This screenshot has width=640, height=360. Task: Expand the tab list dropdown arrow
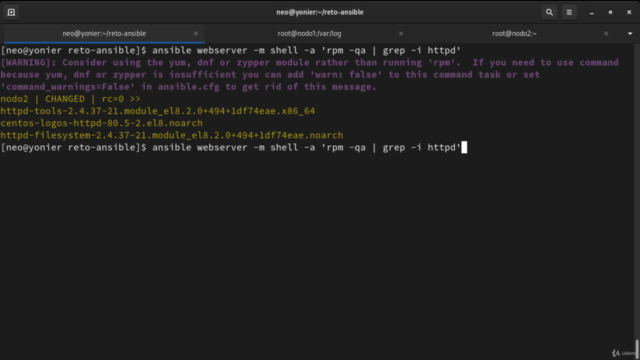[x=630, y=33]
